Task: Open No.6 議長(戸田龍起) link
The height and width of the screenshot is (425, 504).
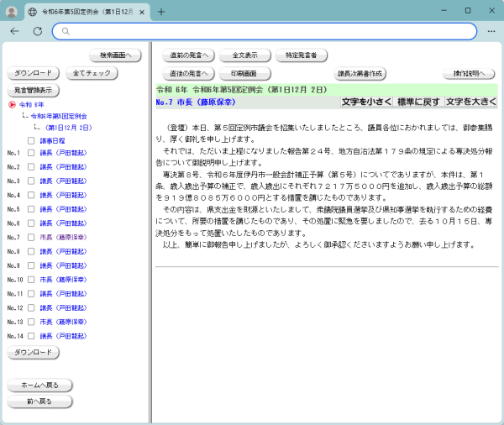Action: click(x=63, y=223)
